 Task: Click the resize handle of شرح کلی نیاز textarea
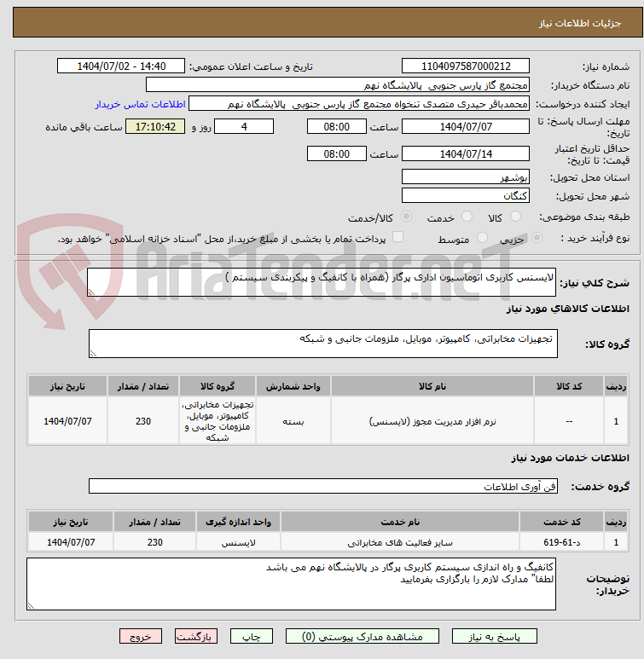[x=91, y=292]
